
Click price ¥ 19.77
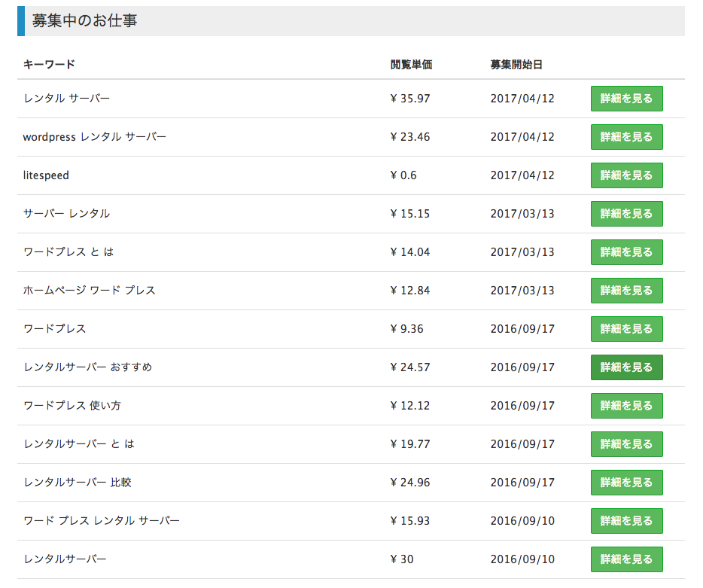pyautogui.click(x=409, y=444)
